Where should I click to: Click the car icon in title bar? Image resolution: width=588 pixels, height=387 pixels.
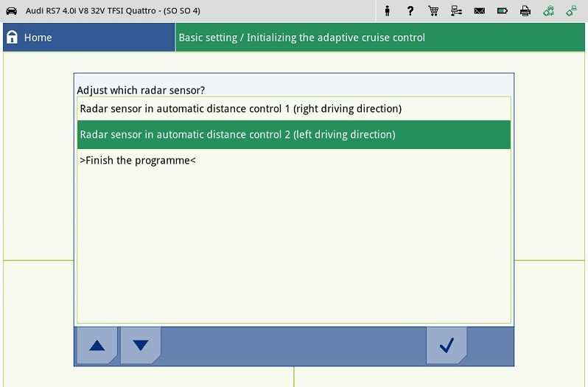pyautogui.click(x=11, y=11)
